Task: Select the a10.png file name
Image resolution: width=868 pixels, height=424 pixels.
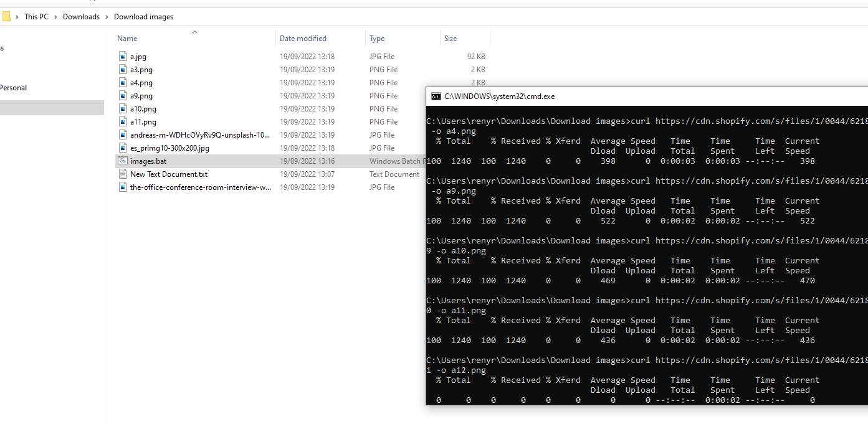Action: coord(143,109)
